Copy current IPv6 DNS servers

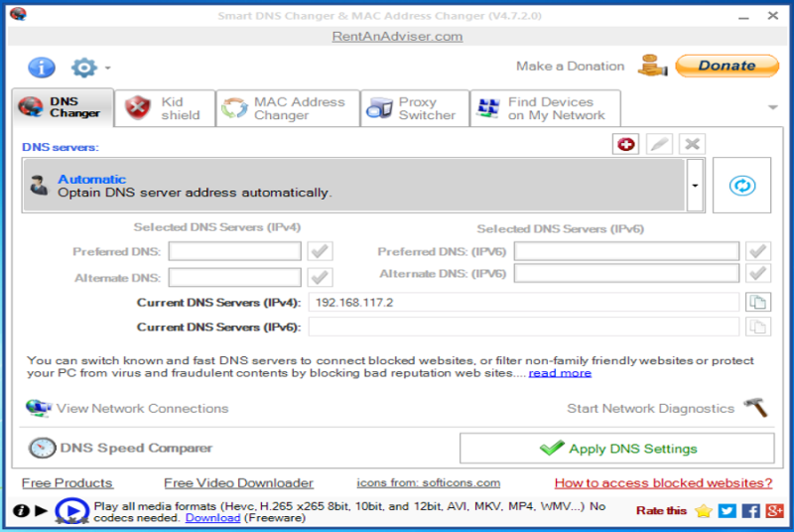[758, 327]
